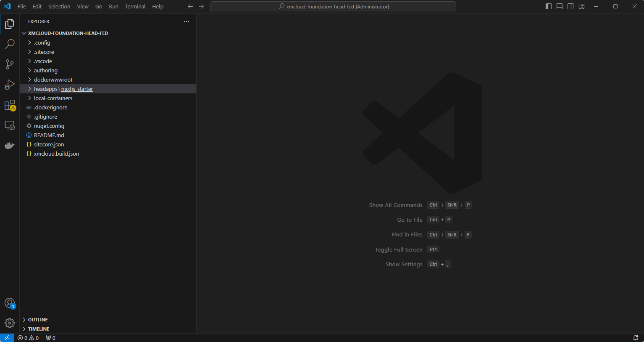Click the command center search box
The image size is (644, 342).
click(333, 6)
